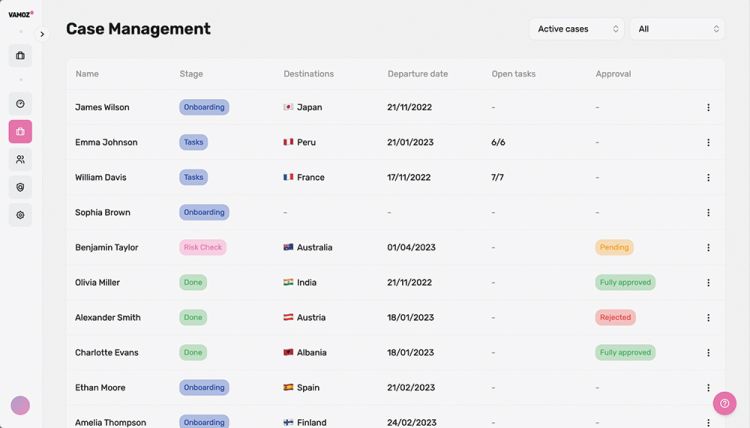Click the Rejected approval badge
Image resolution: width=750 pixels, height=428 pixels.
click(x=615, y=317)
